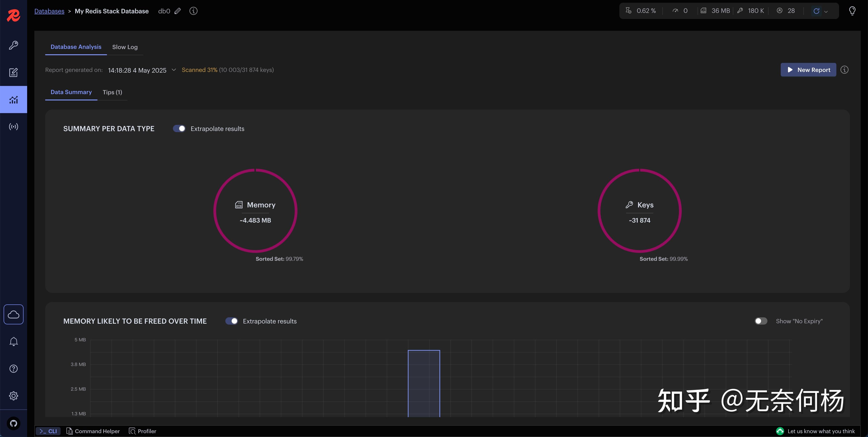Viewport: 868px width, 437px height.
Task: Open the help question mark icon
Action: [14, 368]
